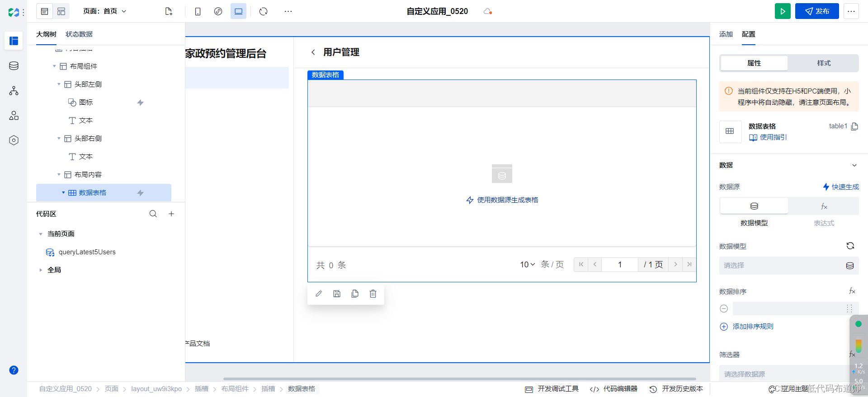Click the cloud save status icon

(487, 11)
